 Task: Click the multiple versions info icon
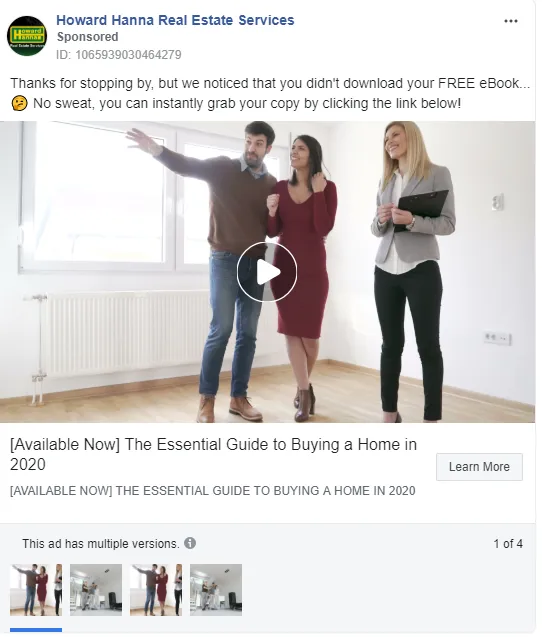190,543
